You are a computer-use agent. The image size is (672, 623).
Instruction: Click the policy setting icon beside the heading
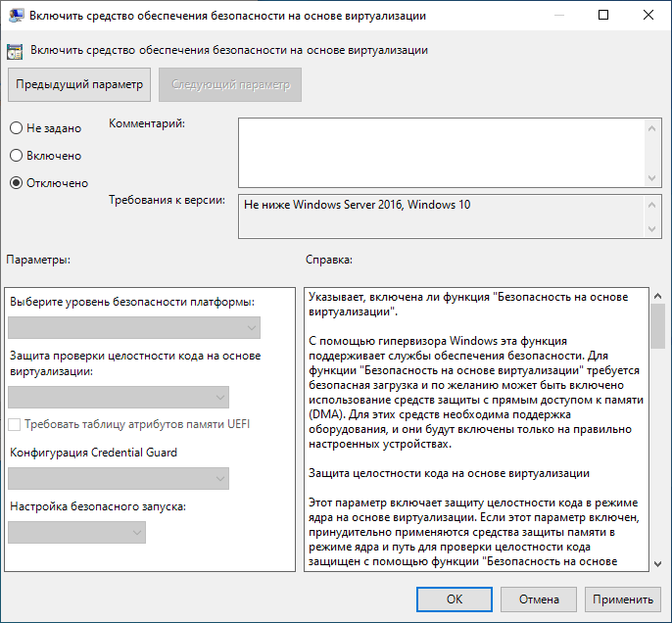[x=15, y=51]
